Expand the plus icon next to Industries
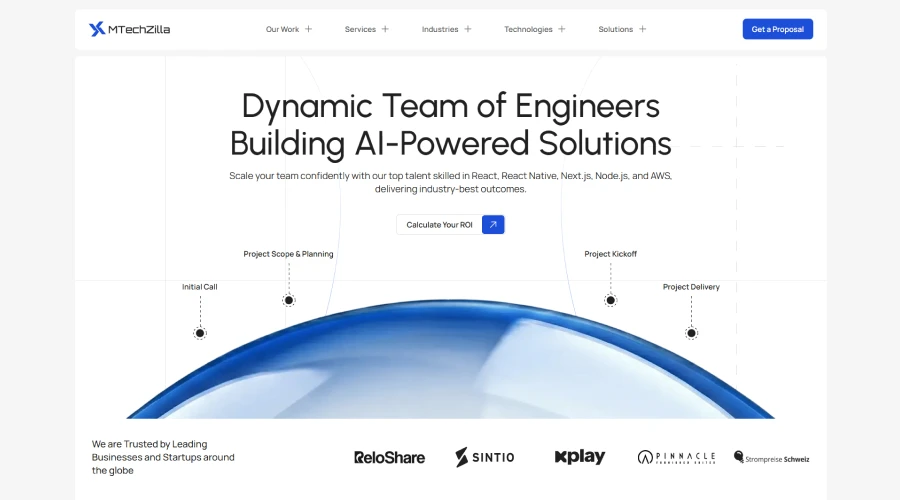 (468, 29)
